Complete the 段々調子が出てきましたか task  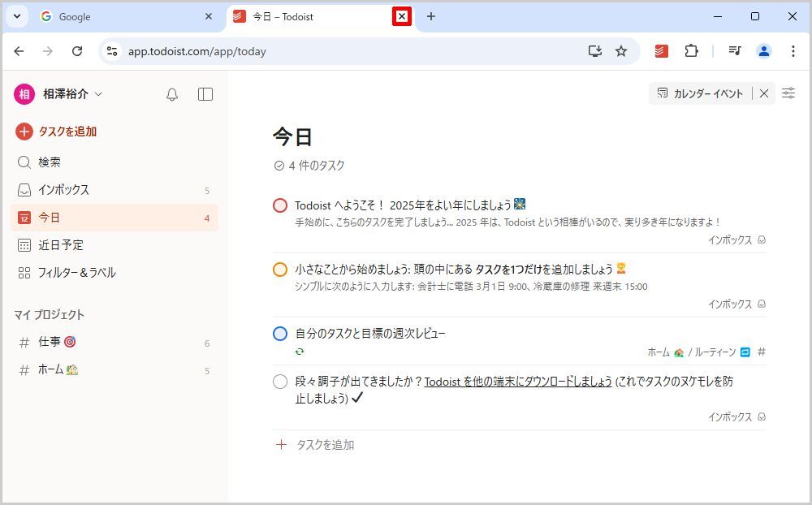point(280,382)
